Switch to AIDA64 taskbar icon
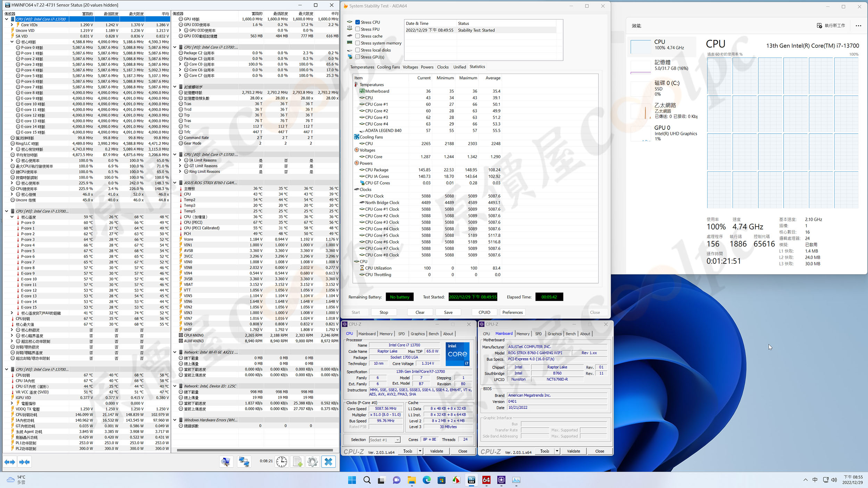The image size is (868, 488). click(486, 480)
